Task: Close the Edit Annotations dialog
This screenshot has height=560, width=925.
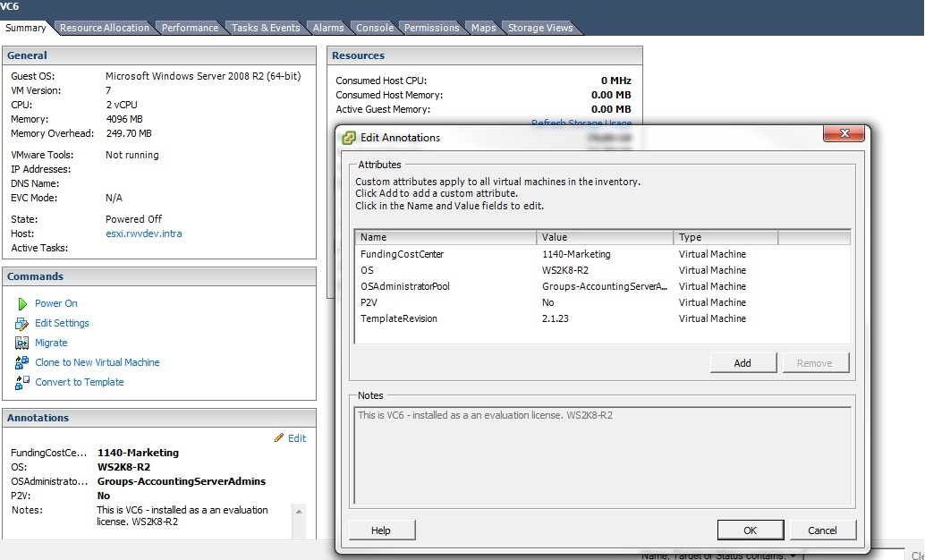Action: (844, 133)
